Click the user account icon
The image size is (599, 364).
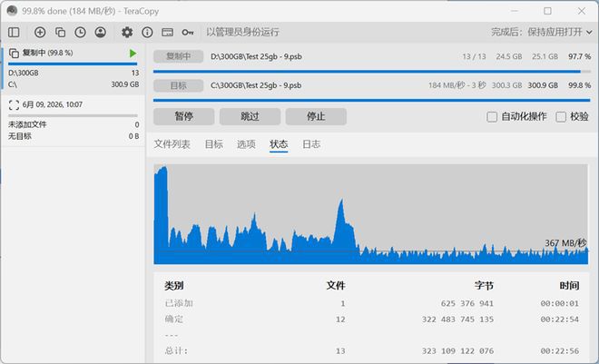[x=101, y=32]
